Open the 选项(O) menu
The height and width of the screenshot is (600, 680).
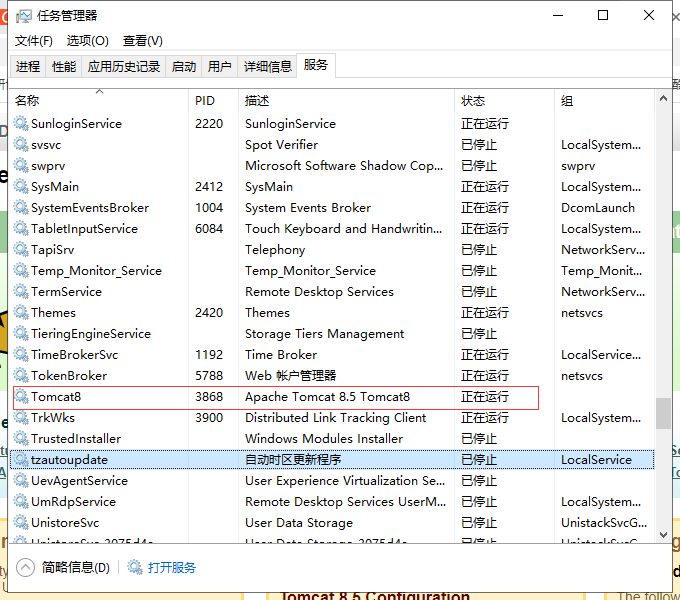point(87,41)
